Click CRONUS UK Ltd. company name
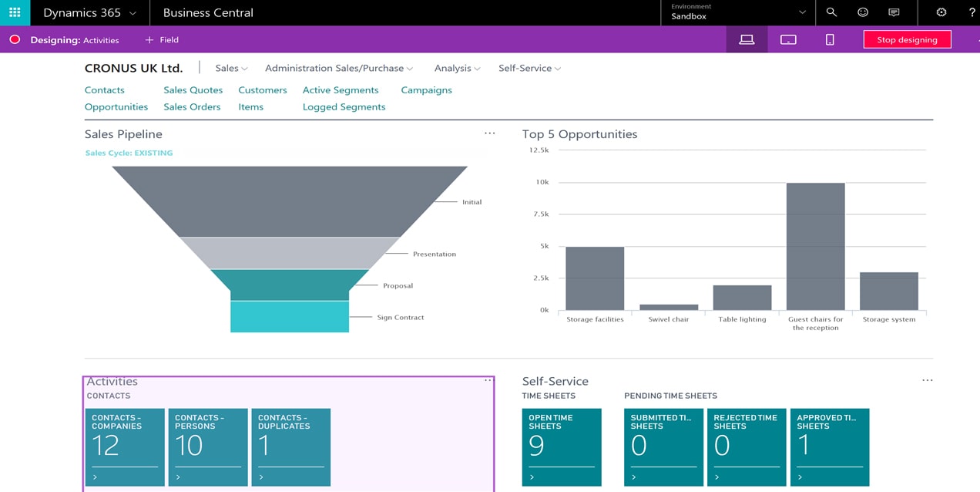This screenshot has width=980, height=492. [x=133, y=68]
